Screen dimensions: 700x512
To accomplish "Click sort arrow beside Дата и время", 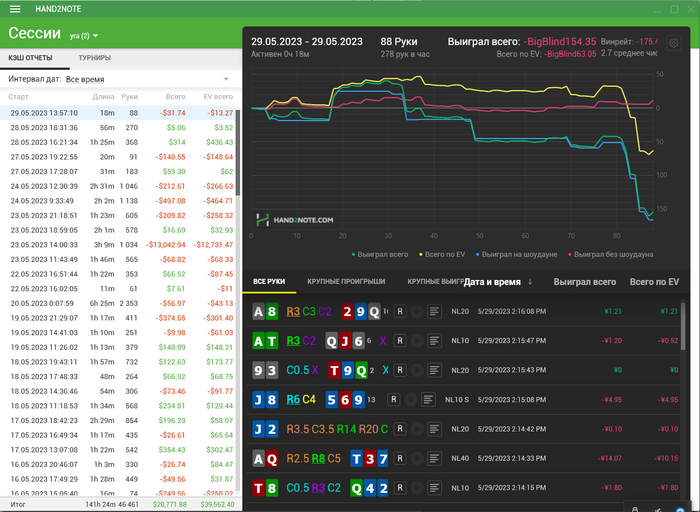I will click(530, 282).
